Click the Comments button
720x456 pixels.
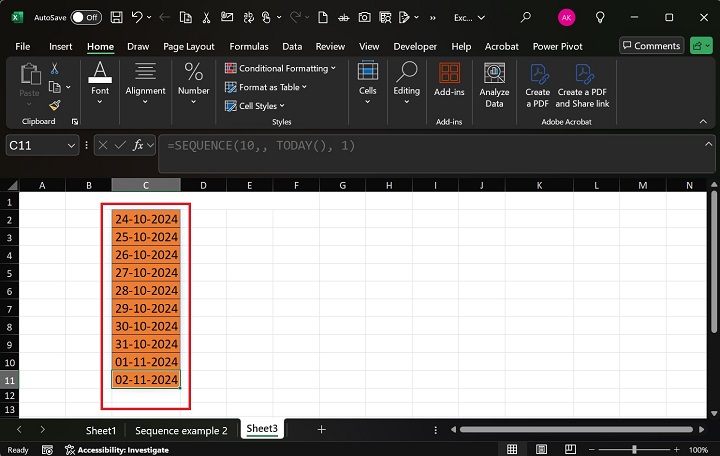click(x=651, y=46)
